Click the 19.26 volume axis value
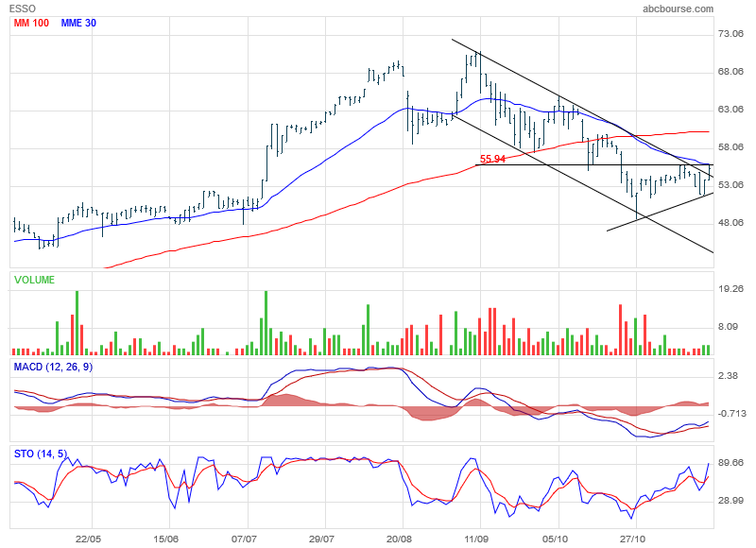The width and height of the screenshot is (756, 548). point(730,289)
